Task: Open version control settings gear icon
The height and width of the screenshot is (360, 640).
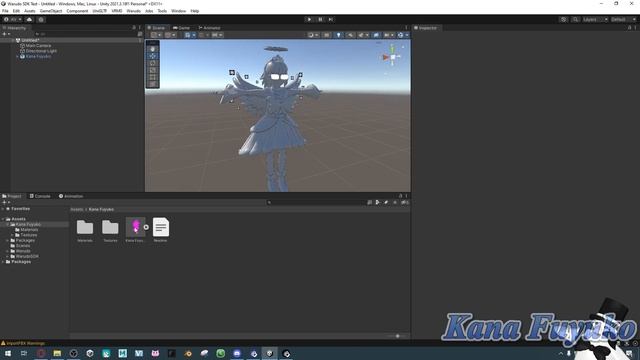Action: 41,19
